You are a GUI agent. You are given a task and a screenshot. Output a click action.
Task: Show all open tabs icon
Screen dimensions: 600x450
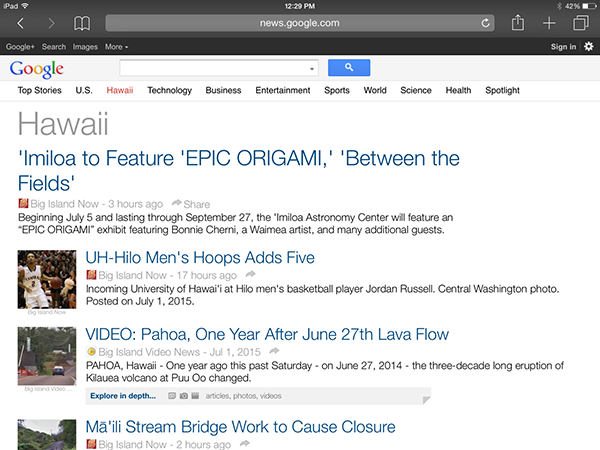click(580, 23)
